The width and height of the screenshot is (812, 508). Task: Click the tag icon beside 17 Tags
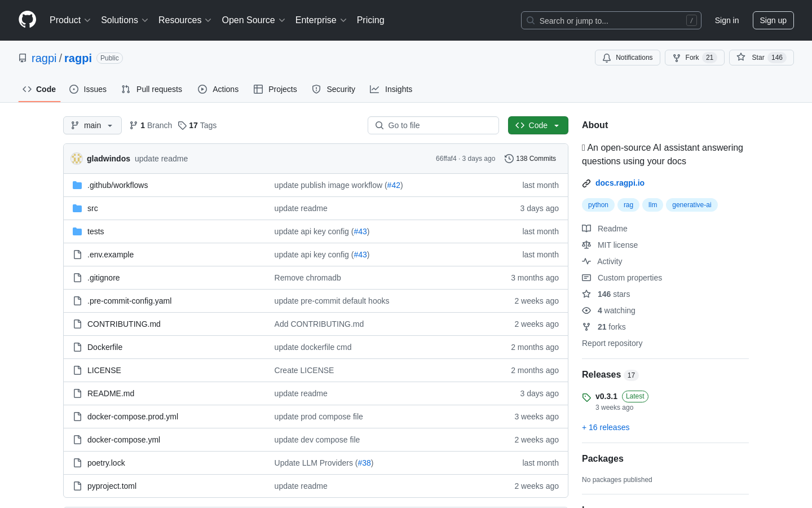point(182,125)
